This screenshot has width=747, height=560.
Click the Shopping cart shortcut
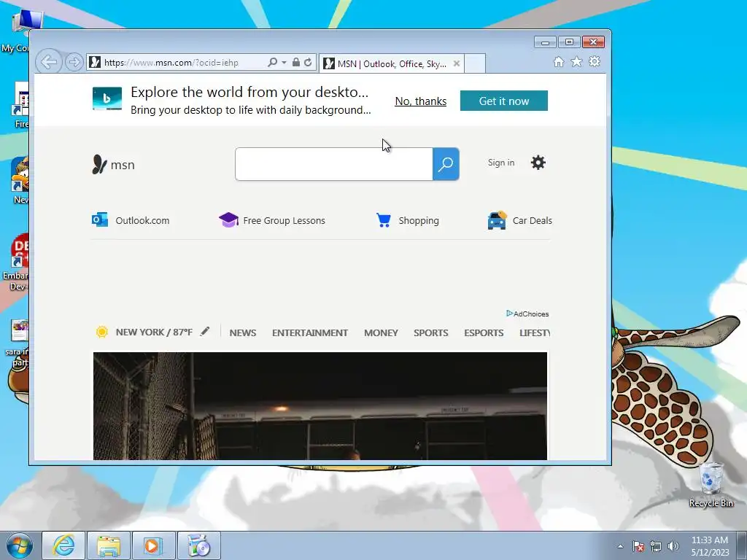408,220
